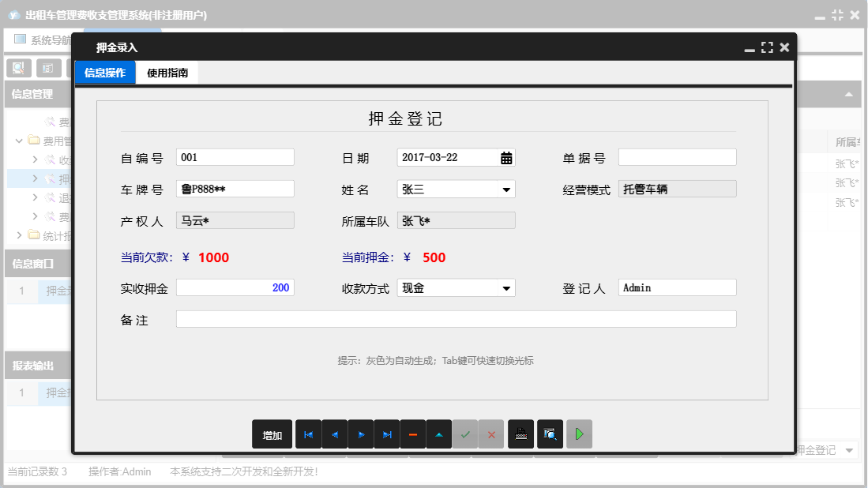Run with the green play arrow icon
The image size is (868, 488).
pos(579,434)
